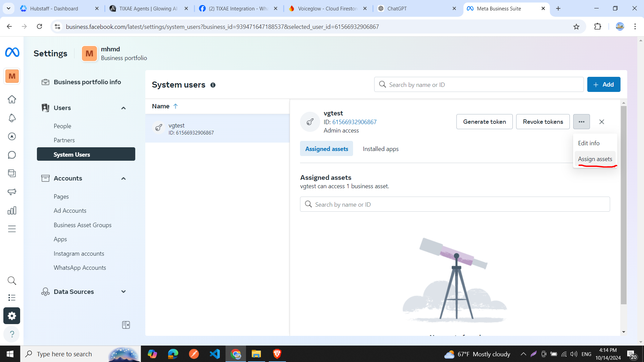Select the vgtest system user row
The height and width of the screenshot is (362, 644).
click(217, 128)
